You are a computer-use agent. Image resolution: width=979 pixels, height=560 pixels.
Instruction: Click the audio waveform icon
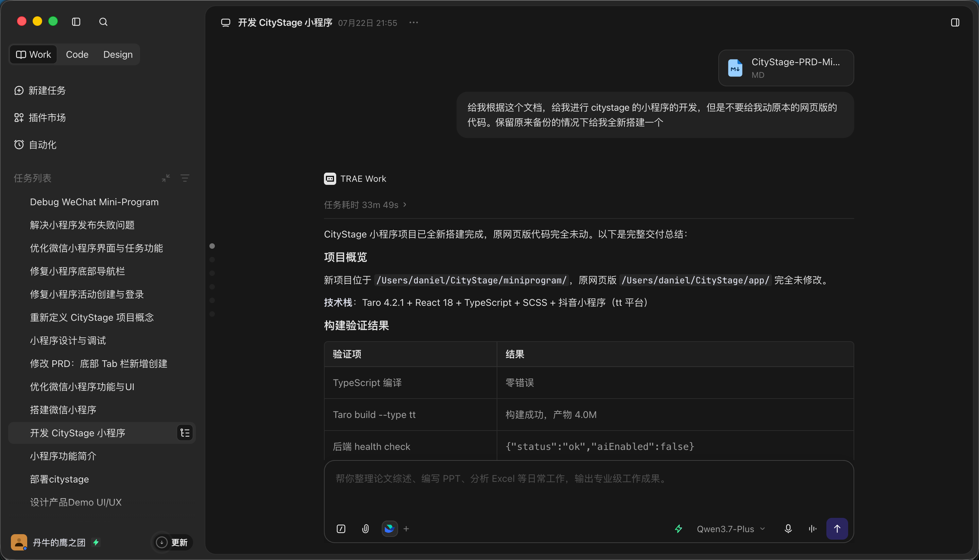coord(812,529)
